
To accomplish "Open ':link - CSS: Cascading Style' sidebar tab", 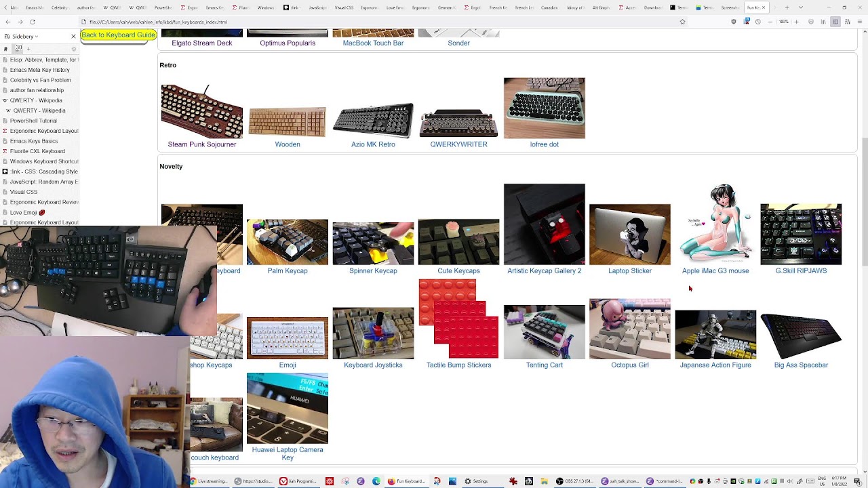I will pyautogui.click(x=39, y=171).
